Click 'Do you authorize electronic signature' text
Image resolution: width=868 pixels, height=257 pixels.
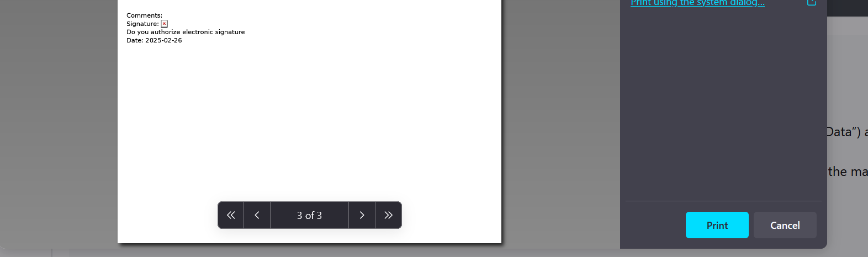pos(186,32)
